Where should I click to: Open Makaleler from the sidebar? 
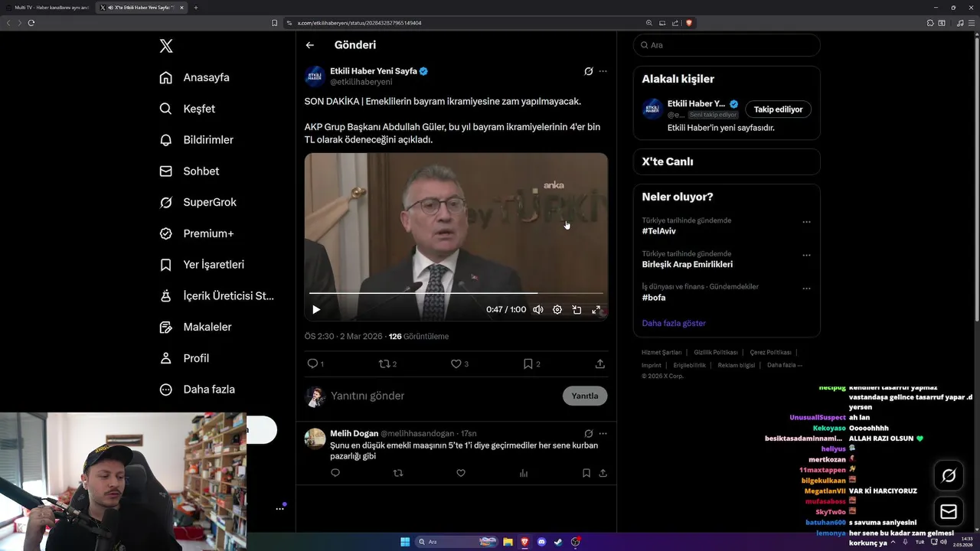tap(195, 327)
